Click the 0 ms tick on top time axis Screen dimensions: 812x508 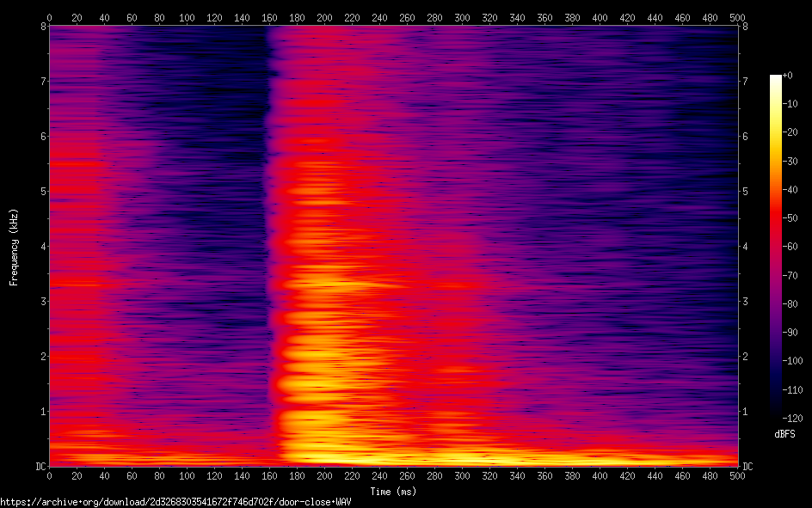(x=49, y=16)
